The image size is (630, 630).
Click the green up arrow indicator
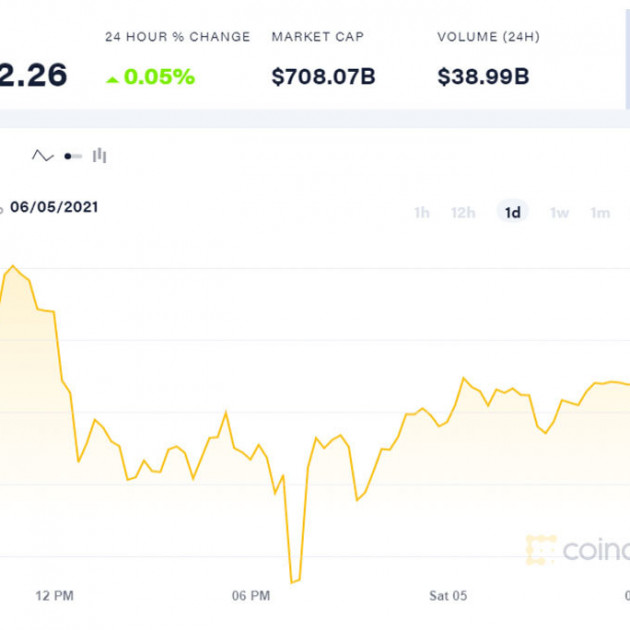(112, 77)
